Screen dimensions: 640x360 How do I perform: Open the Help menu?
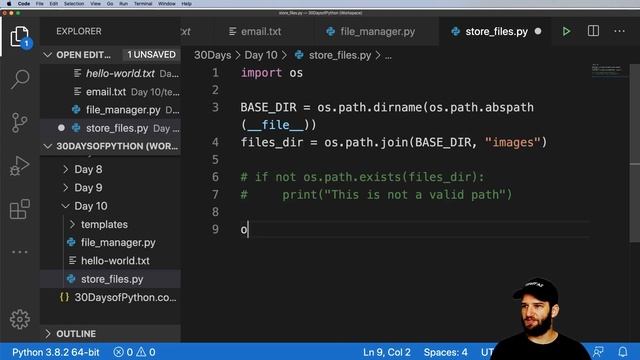click(187, 4)
